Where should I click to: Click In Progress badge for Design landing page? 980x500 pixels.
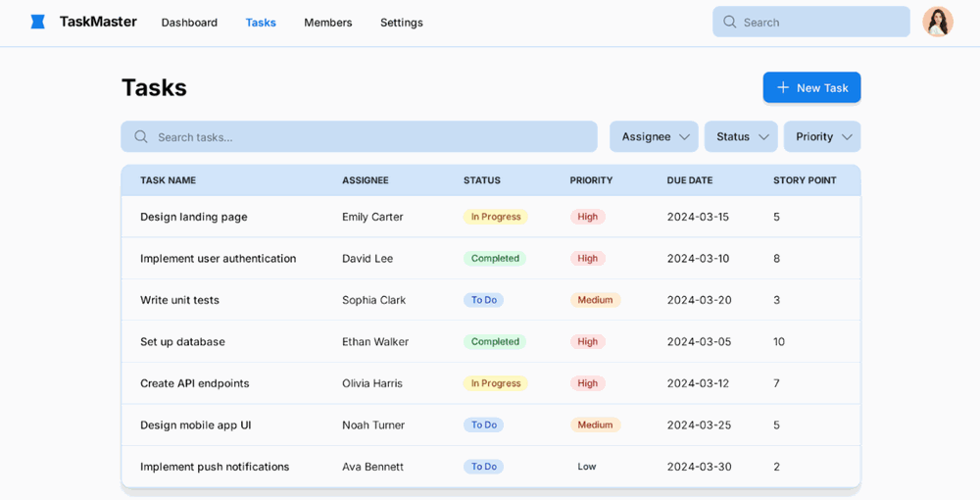point(496,217)
